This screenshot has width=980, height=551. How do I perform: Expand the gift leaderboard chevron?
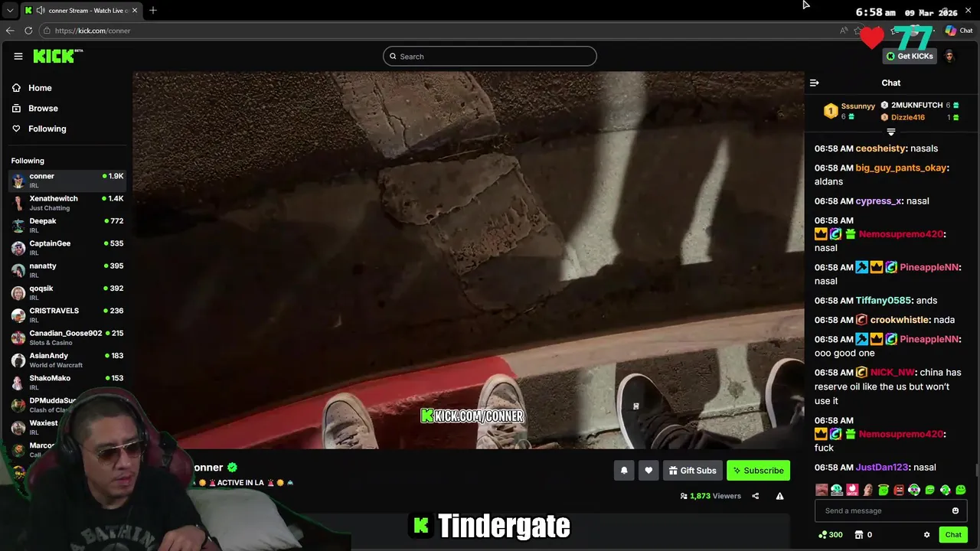(x=890, y=132)
